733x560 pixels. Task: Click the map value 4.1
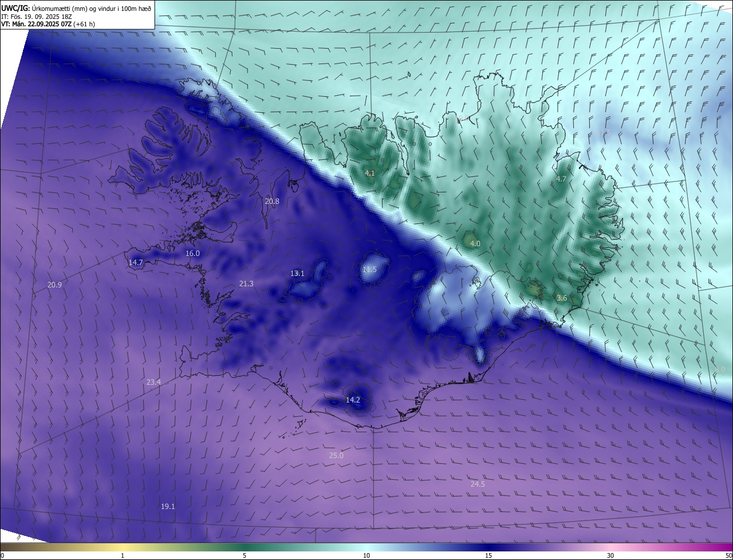click(x=370, y=173)
